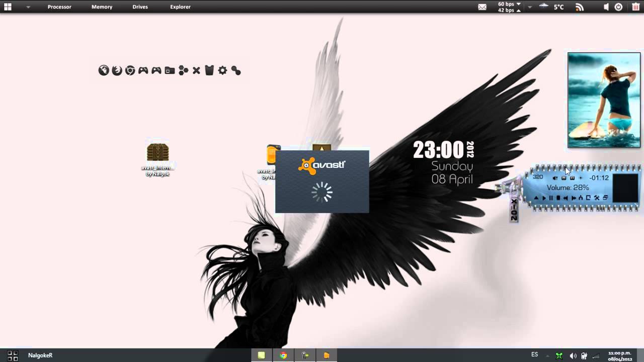Image resolution: width=644 pixels, height=362 pixels.
Task: Click the network signal bars tray icon
Action: tap(596, 356)
